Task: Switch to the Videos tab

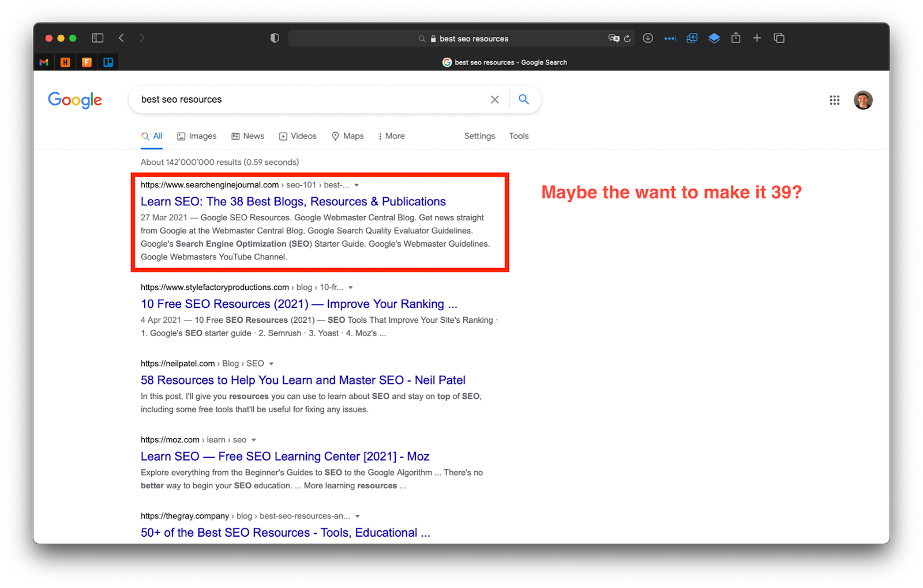Action: pos(298,136)
